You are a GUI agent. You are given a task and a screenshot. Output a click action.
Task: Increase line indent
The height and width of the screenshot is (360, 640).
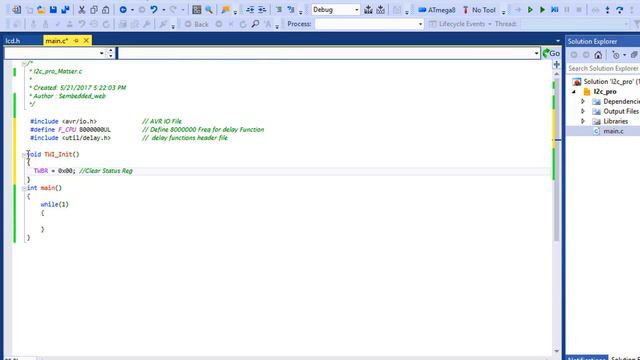(262, 9)
